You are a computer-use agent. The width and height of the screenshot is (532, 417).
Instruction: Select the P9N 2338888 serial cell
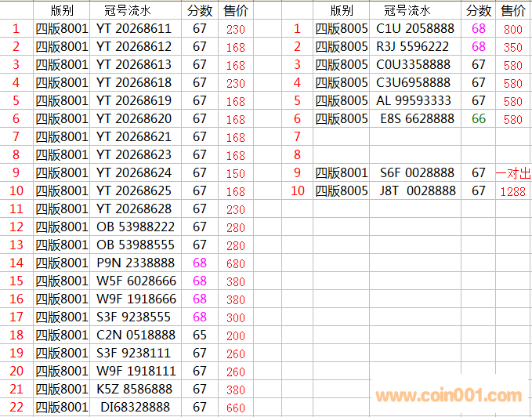pos(136,263)
